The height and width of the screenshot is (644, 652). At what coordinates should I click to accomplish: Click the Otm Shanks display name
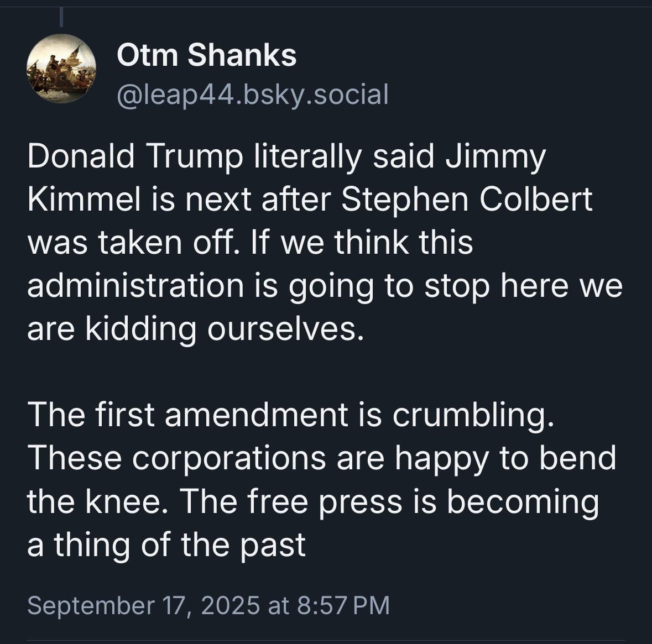(x=207, y=55)
